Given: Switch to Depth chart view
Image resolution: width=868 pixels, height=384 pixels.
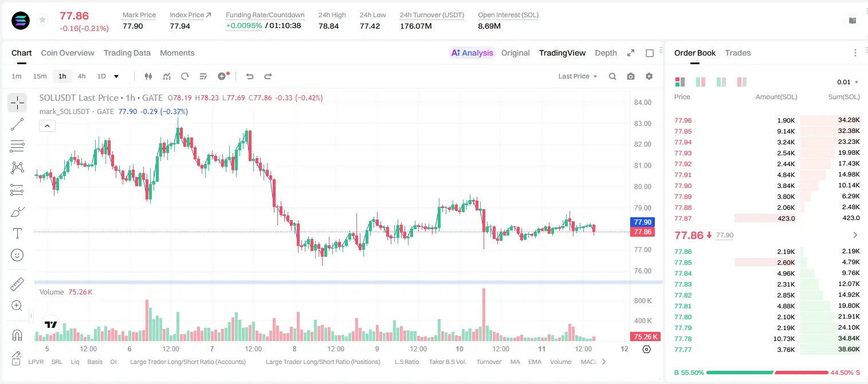Looking at the screenshot, I should [x=606, y=53].
